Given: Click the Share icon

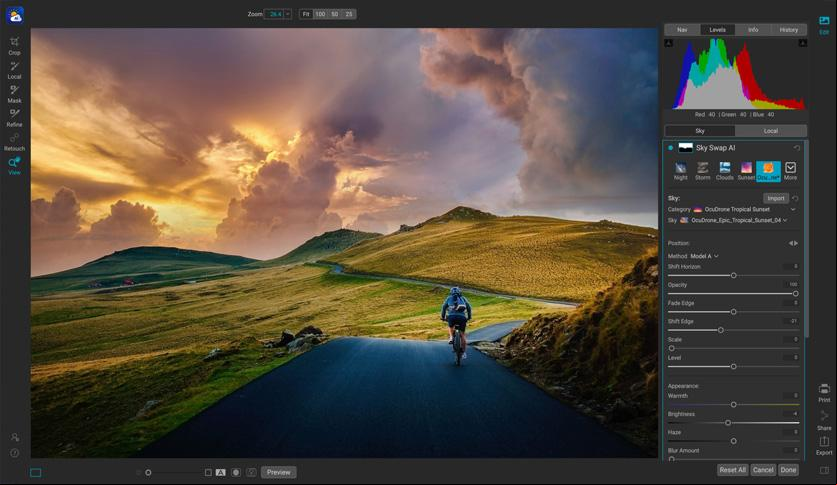Looking at the screenshot, I should tap(824, 420).
